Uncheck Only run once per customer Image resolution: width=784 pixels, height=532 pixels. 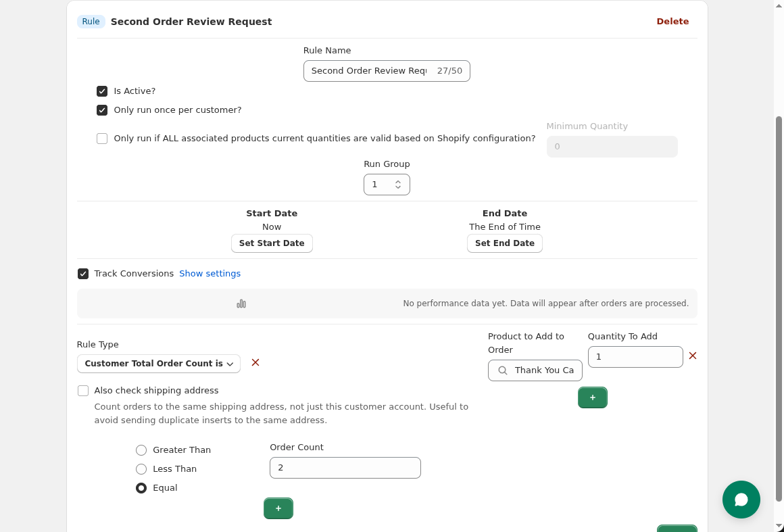(x=102, y=110)
